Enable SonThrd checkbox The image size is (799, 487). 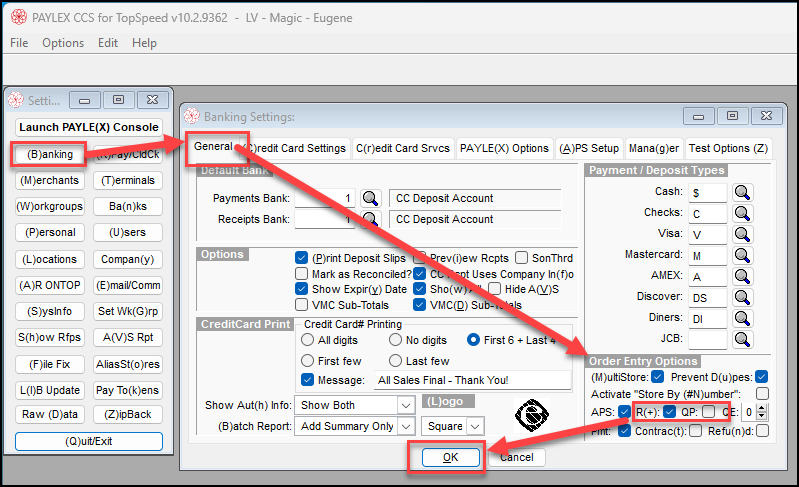(521, 258)
